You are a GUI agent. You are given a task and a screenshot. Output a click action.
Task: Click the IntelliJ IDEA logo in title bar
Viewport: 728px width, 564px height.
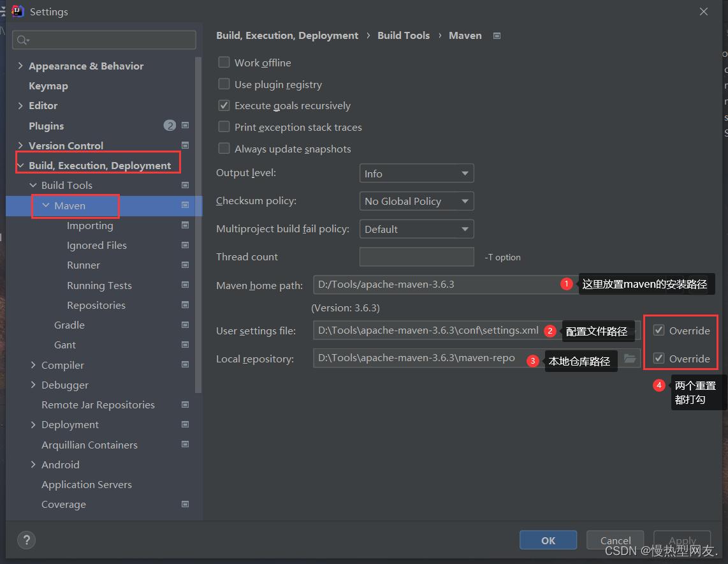click(17, 11)
